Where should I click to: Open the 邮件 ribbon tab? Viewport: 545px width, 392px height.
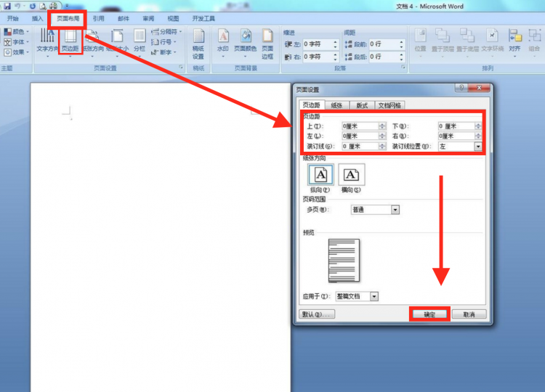124,18
